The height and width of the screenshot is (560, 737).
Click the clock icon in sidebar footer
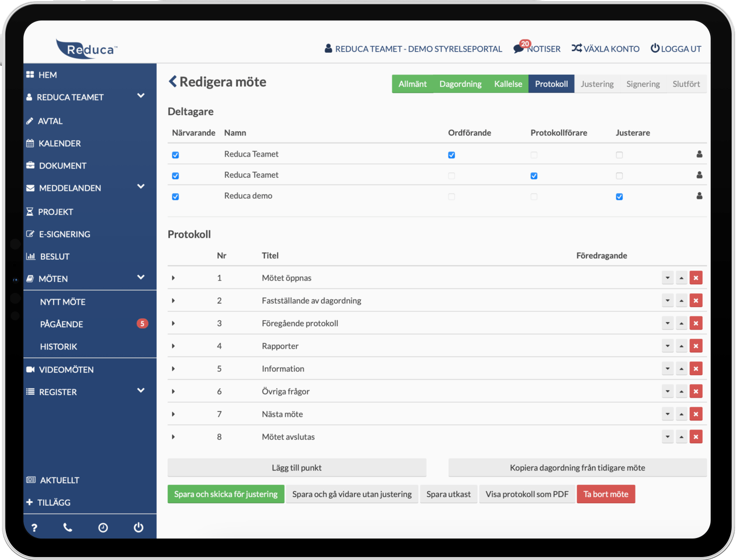tap(103, 527)
